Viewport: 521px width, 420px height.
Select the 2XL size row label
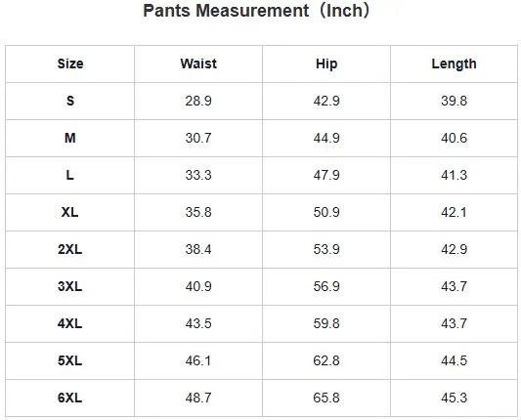coord(69,249)
